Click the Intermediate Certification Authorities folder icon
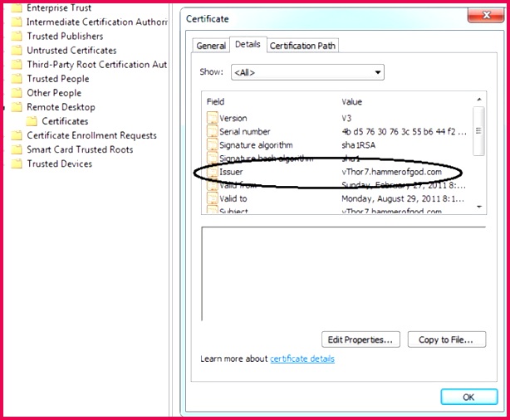Image resolution: width=510 pixels, height=420 pixels. [x=17, y=22]
